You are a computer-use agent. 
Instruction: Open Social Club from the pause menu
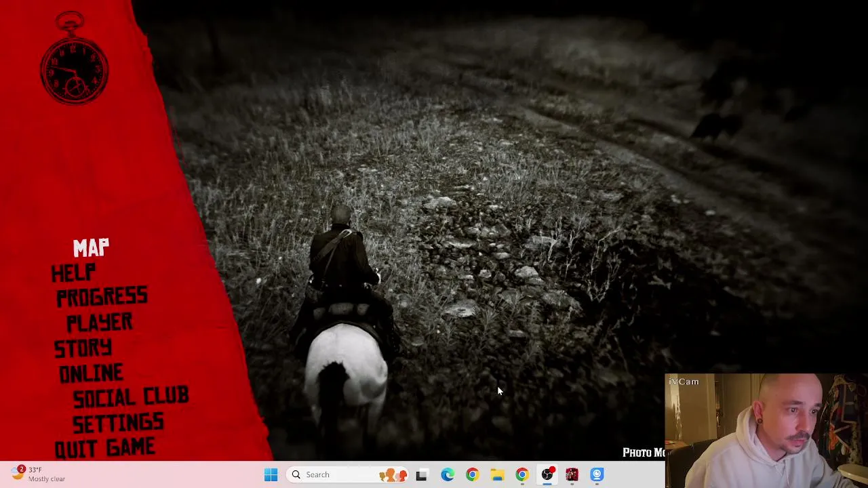click(131, 397)
